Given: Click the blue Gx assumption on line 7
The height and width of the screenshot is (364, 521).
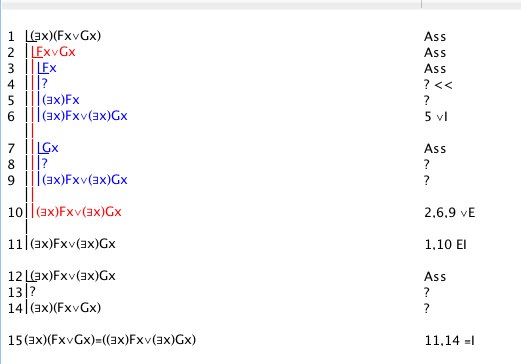Looking at the screenshot, I should click(50, 148).
